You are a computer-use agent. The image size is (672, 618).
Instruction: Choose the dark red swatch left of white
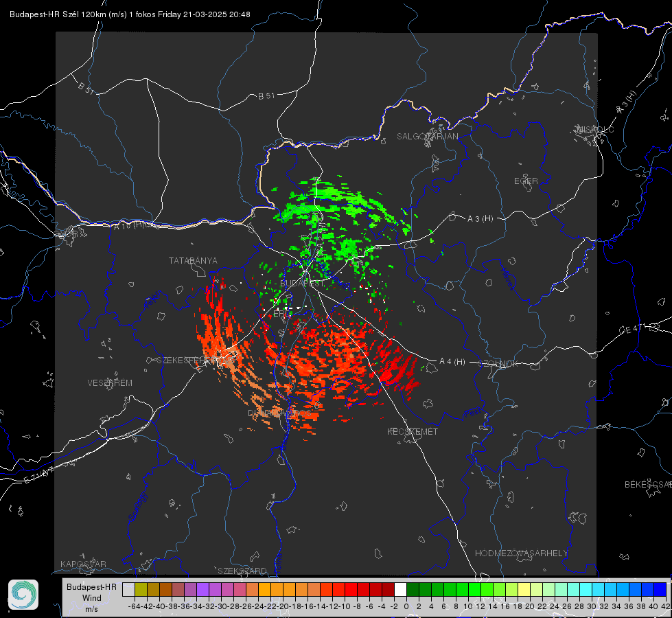(388, 589)
